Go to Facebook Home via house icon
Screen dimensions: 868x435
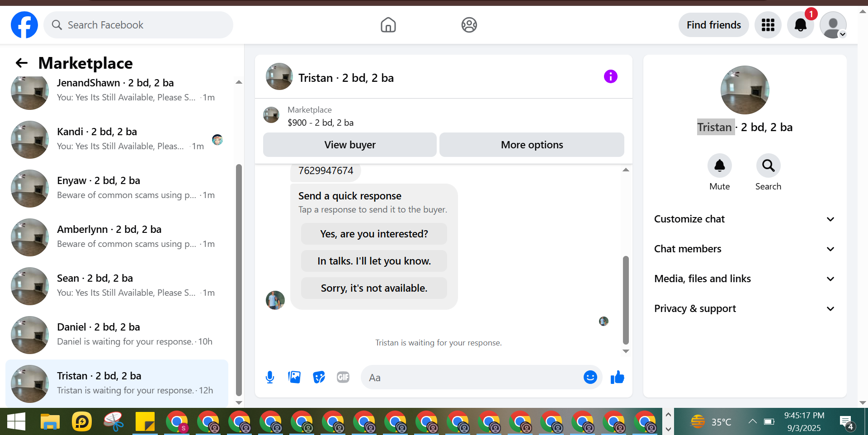(x=388, y=25)
